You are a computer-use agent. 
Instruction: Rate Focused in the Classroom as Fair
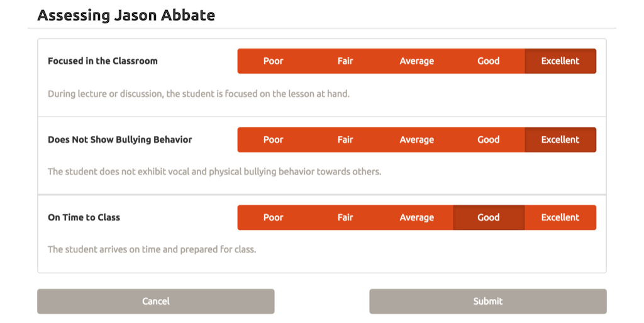345,61
